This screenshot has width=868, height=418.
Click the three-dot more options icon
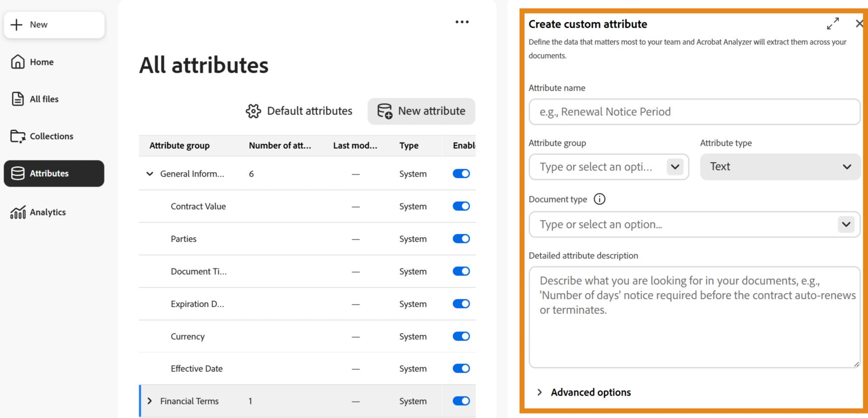click(462, 22)
